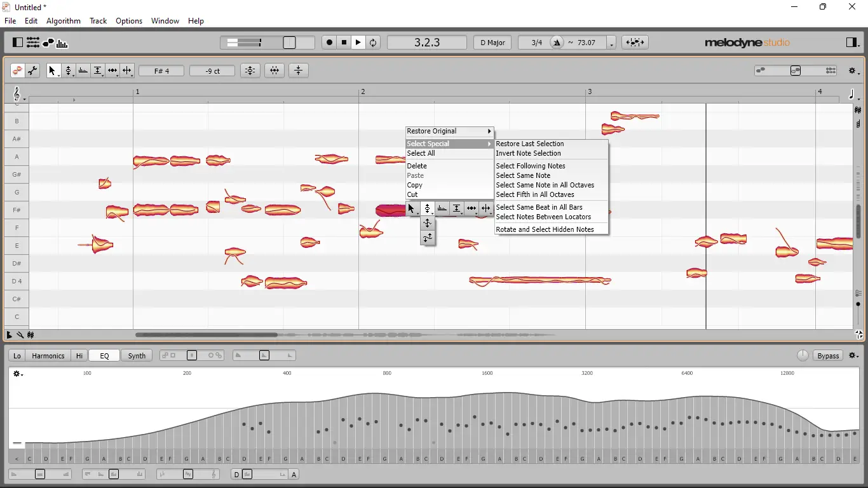Switch to the EQ view

click(x=104, y=356)
